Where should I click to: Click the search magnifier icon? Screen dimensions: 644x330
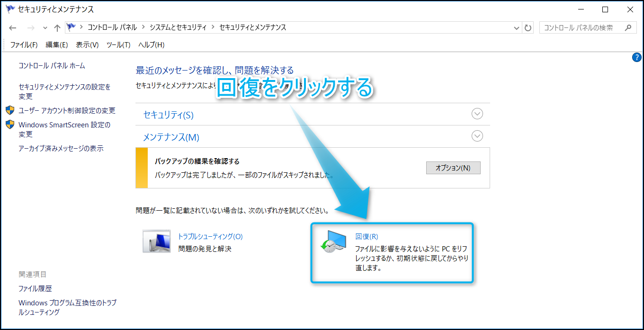(628, 27)
